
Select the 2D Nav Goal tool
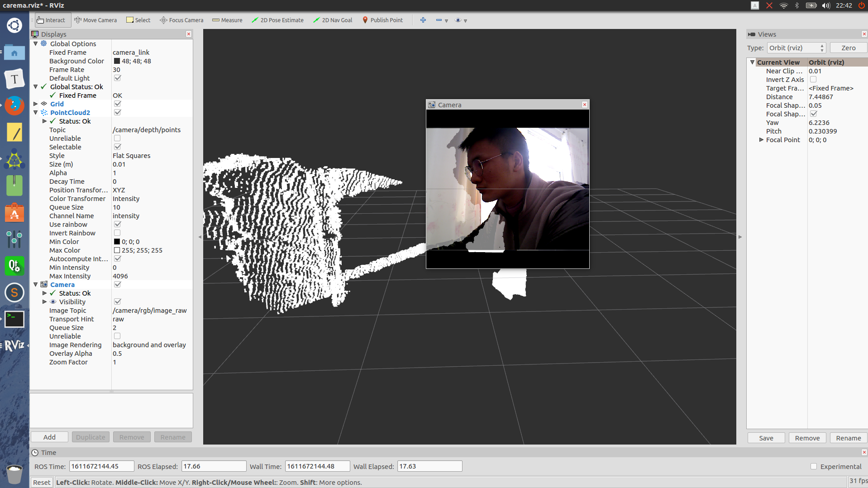click(333, 20)
